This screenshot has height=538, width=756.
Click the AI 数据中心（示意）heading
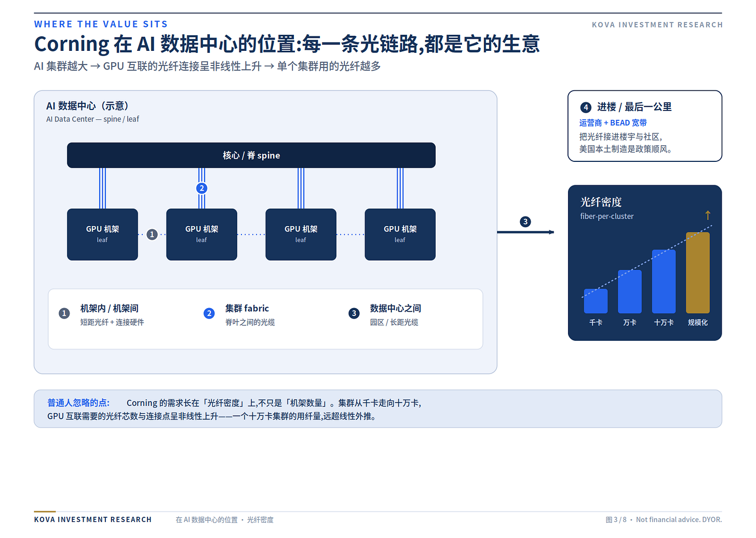click(x=87, y=106)
